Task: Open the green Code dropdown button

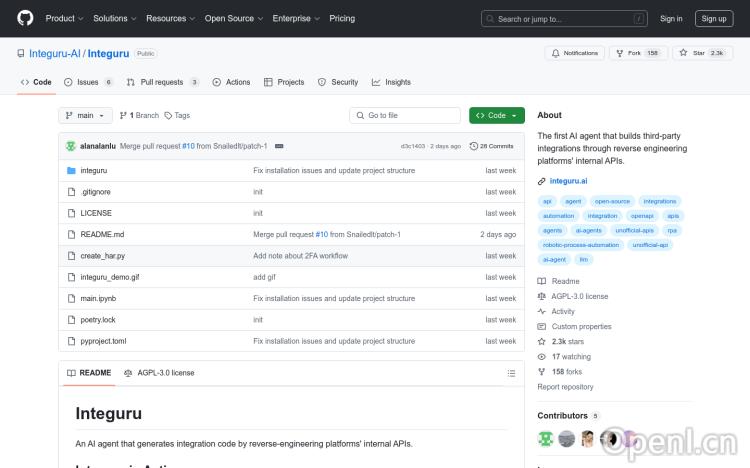Action: tap(496, 116)
